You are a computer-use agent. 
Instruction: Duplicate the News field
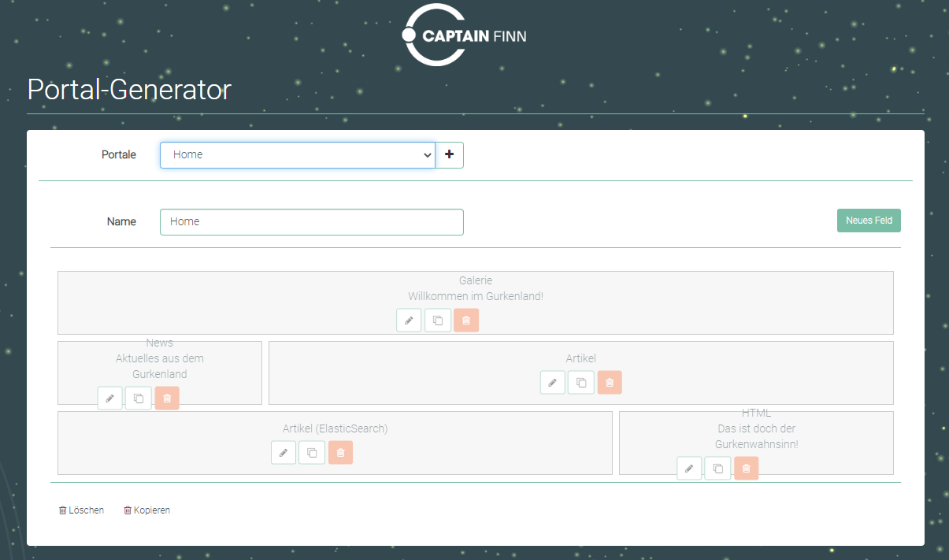(139, 399)
